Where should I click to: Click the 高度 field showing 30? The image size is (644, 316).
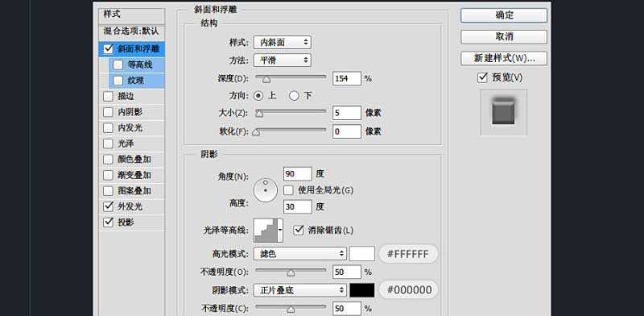coord(297,206)
